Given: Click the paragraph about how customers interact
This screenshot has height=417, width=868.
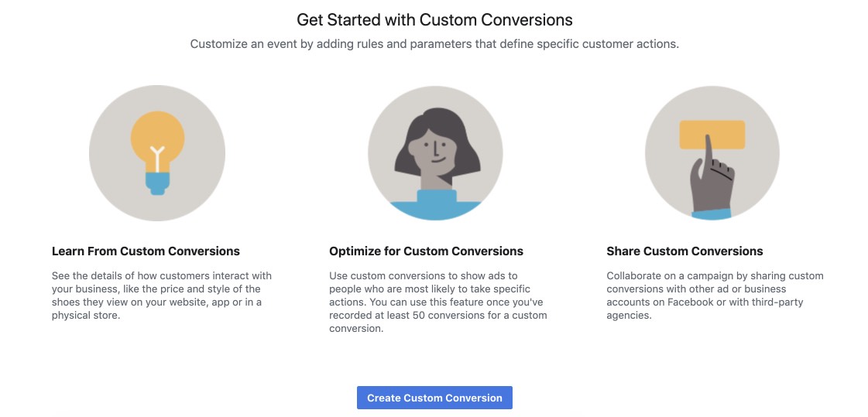Looking at the screenshot, I should (162, 296).
